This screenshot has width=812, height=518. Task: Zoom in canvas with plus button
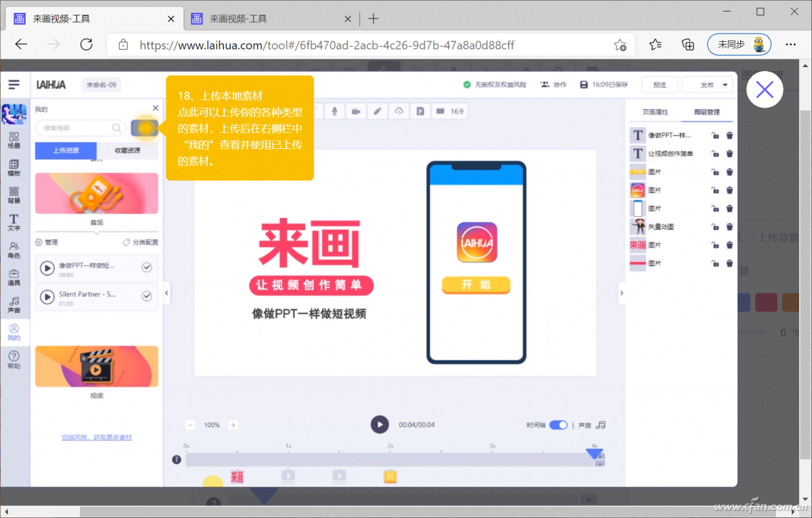233,425
